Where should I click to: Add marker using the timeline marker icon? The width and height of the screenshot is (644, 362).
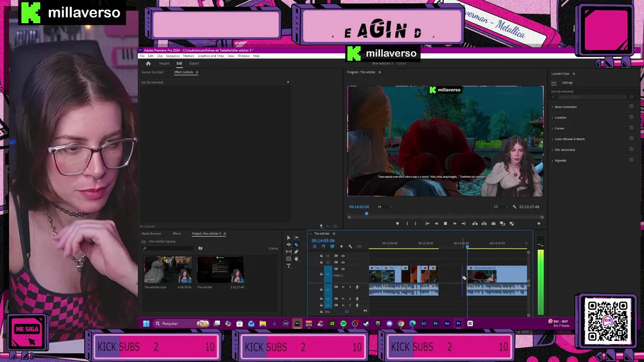[x=341, y=246]
